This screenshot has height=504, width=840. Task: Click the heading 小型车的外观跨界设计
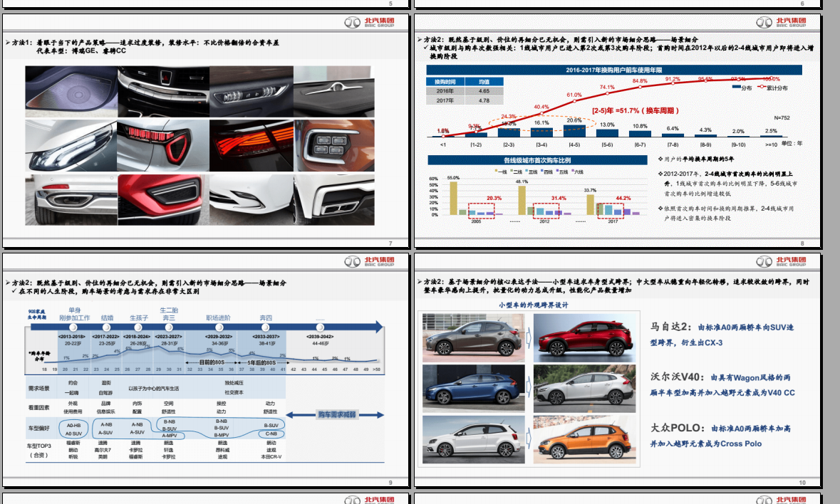pyautogui.click(x=533, y=305)
